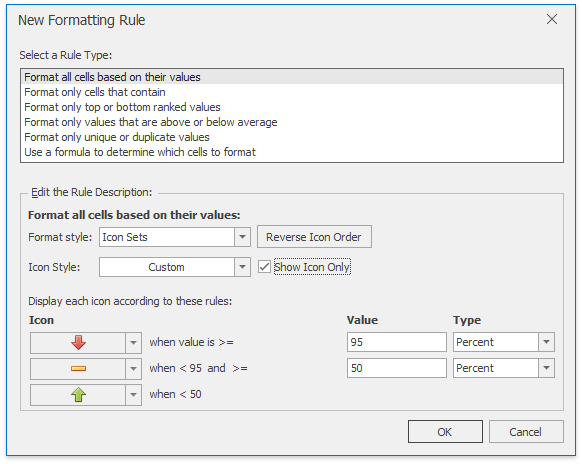The image size is (582, 464).
Task: Close the New Formatting Rule dialog
Action: click(552, 19)
